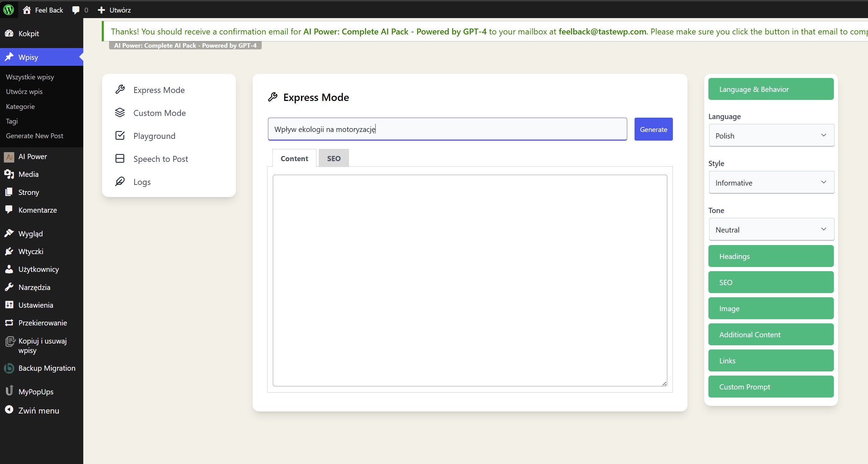This screenshot has height=464, width=868.
Task: Click the post title input field
Action: coord(447,129)
